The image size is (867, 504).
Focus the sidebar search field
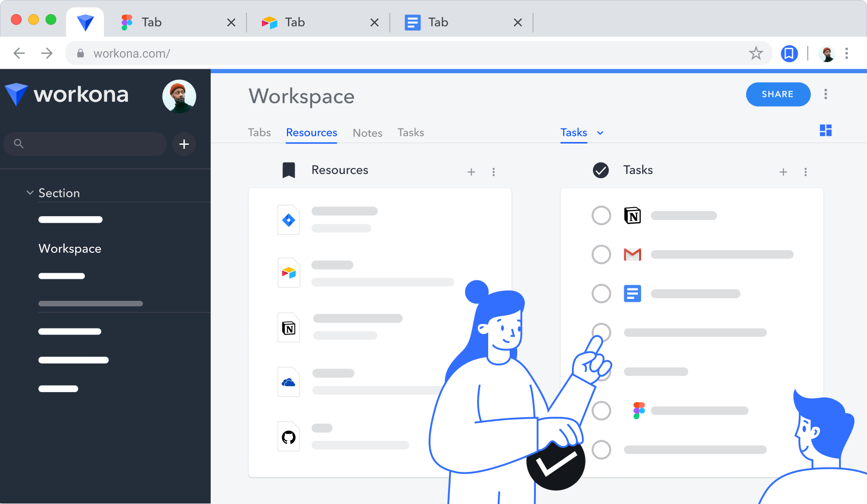(85, 144)
